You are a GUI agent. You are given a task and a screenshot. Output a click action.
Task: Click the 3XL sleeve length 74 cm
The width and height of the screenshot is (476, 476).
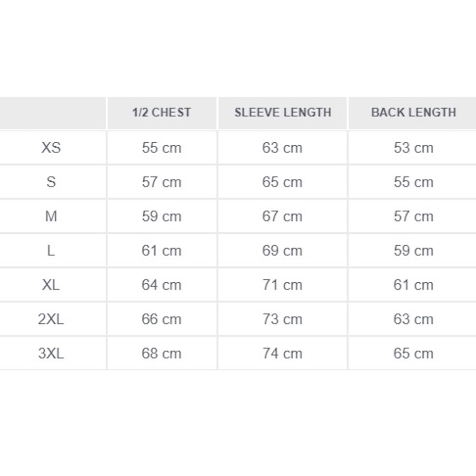tap(282, 353)
